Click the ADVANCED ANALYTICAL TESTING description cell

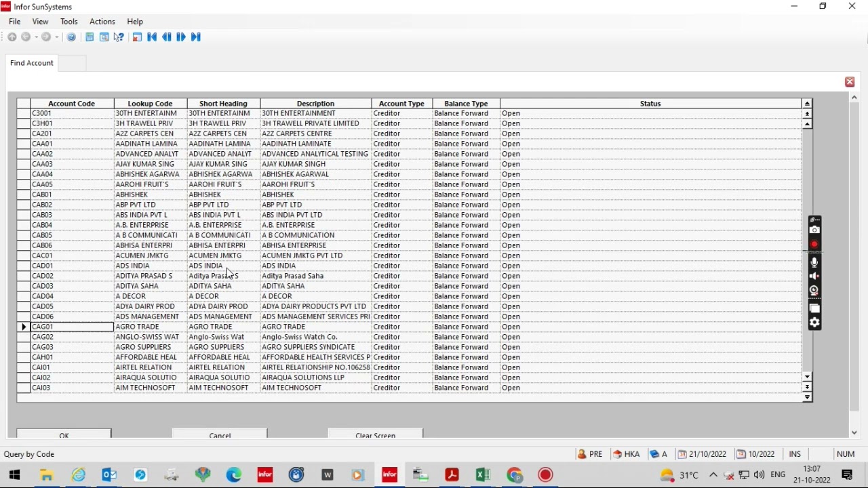316,155
